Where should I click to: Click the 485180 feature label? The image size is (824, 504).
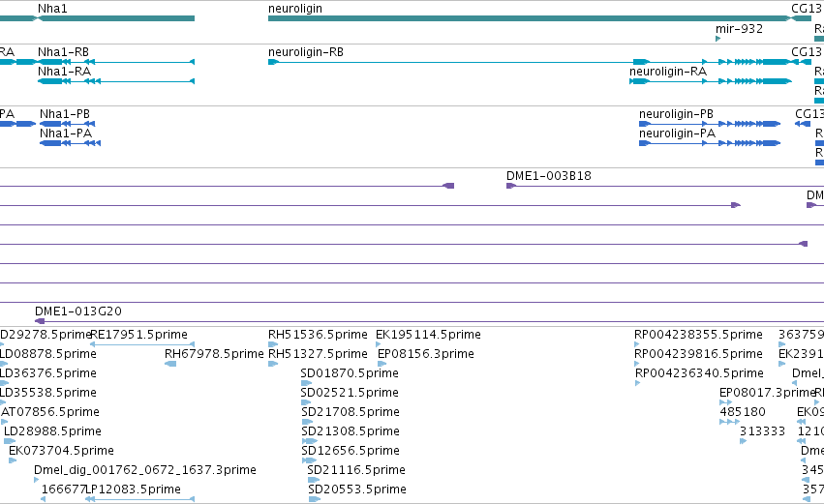tap(743, 412)
